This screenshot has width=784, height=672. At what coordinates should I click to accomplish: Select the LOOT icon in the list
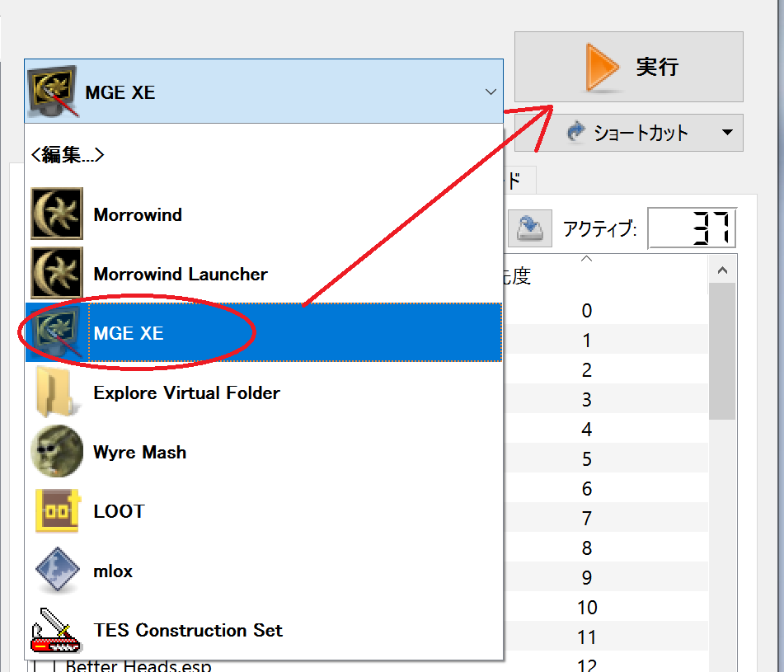[57, 511]
